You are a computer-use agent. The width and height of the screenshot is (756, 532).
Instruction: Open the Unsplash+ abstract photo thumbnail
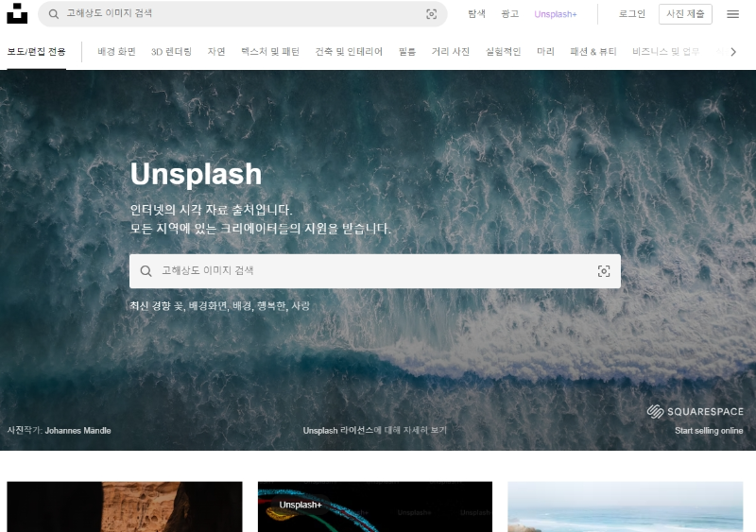(x=375, y=506)
